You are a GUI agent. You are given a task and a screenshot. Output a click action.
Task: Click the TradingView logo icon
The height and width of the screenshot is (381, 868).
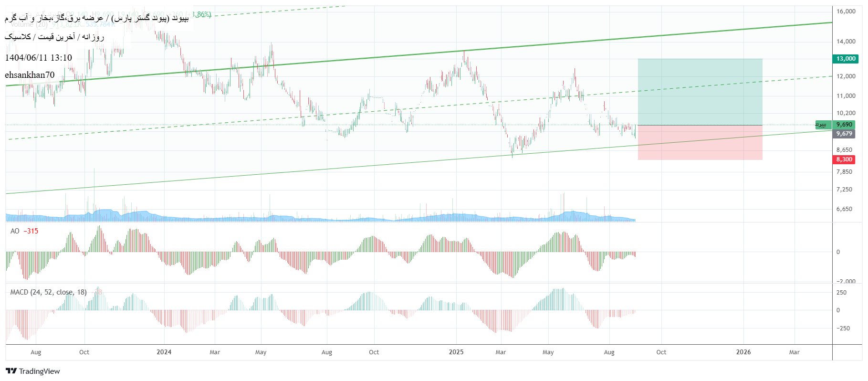11,371
